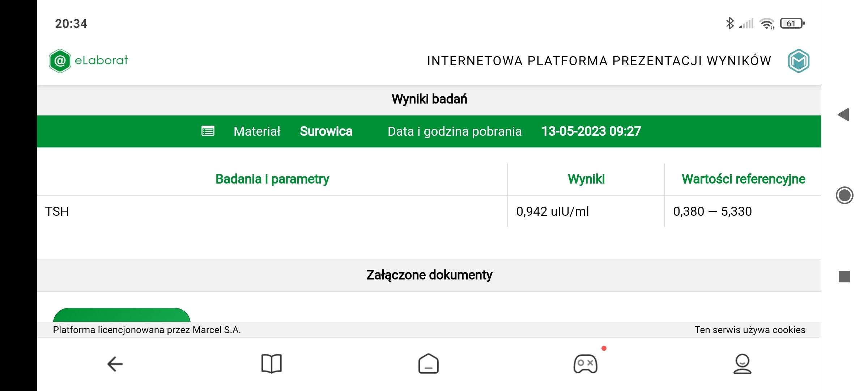This screenshot has height=391, width=868.
Task: Tap the material list icon in green bar
Action: pyautogui.click(x=208, y=131)
